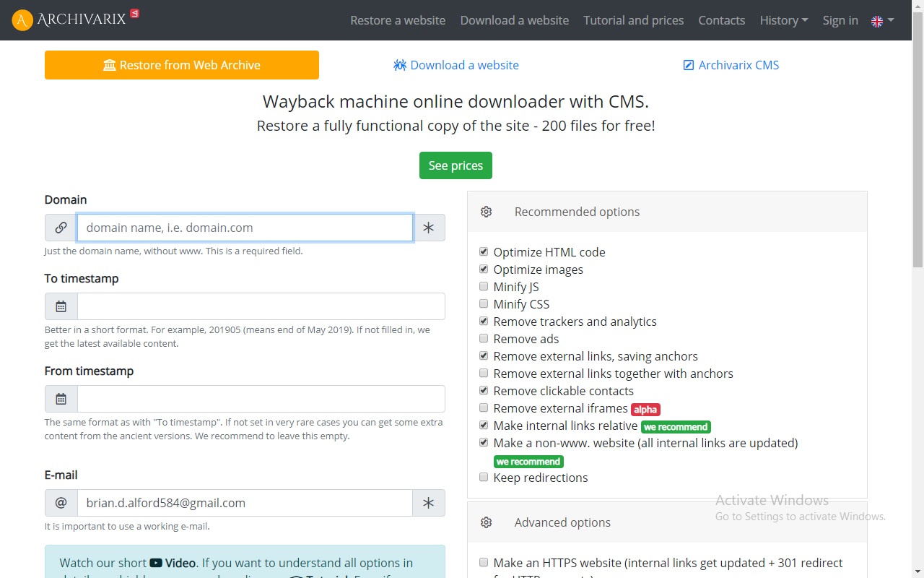Viewport: 924px width, 578px height.
Task: Click the calendar icon for From timestamp
Action: point(61,399)
